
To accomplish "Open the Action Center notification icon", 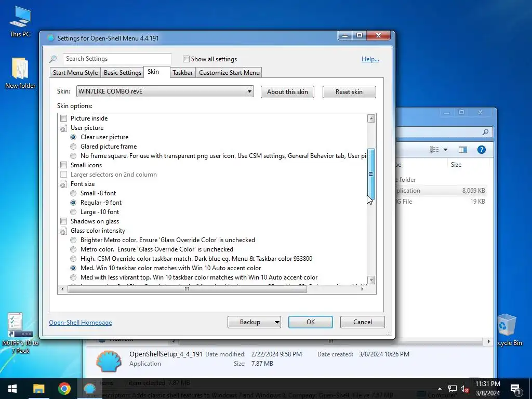I will pos(516,389).
